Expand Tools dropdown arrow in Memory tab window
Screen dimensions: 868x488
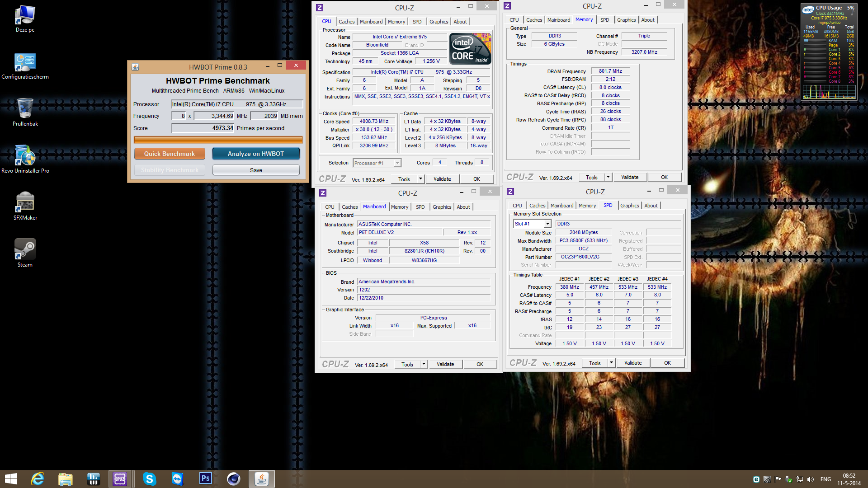click(608, 177)
